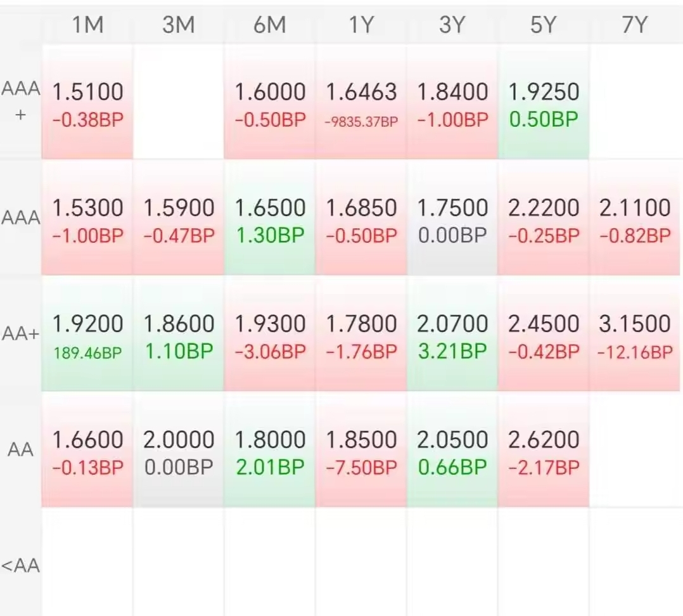683x616 pixels.
Task: Click the 6M column header
Action: pos(270,25)
